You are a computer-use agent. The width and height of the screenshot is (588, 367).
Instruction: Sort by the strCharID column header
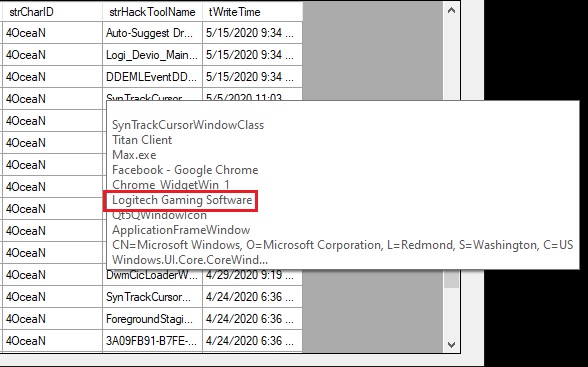[52, 12]
